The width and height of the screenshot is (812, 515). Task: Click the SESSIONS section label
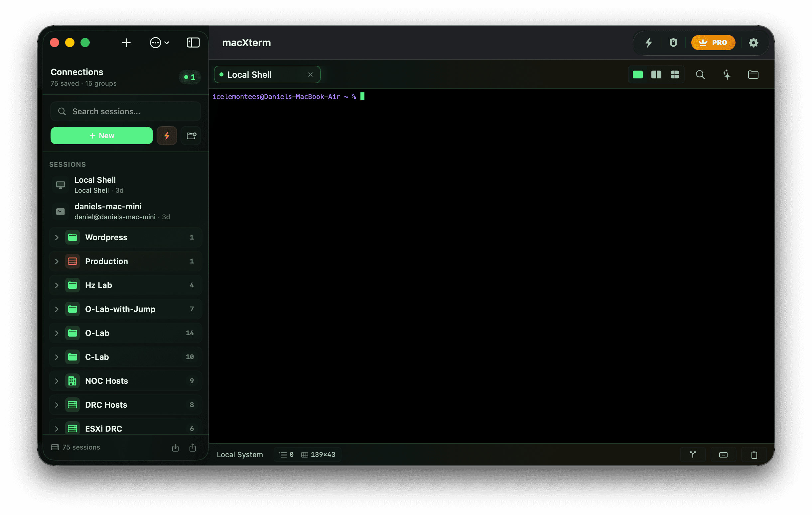point(68,164)
